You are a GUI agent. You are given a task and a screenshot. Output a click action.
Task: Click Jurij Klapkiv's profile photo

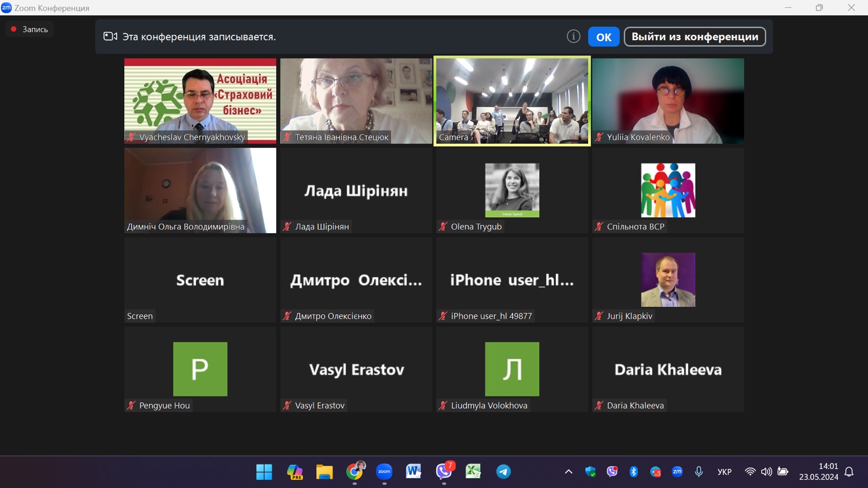(668, 280)
